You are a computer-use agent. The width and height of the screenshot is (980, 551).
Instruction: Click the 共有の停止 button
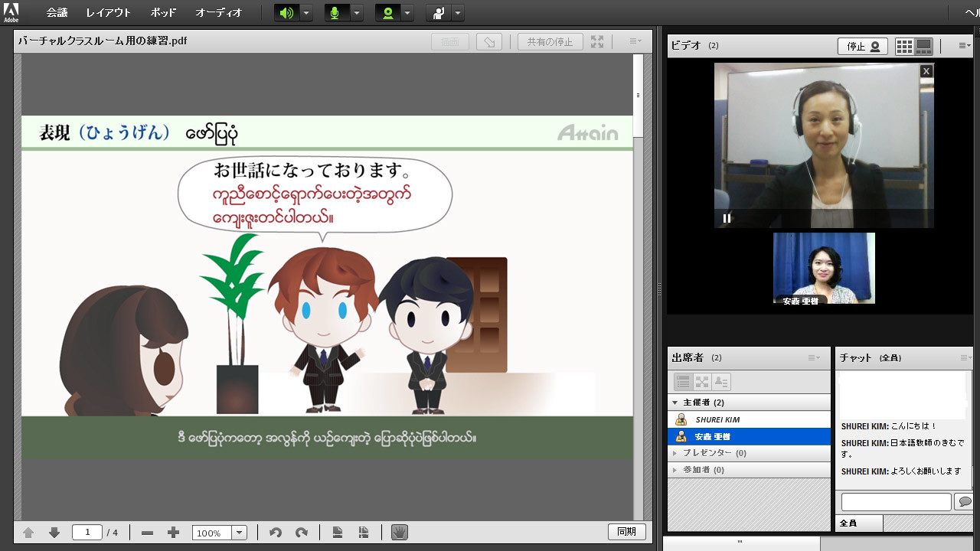click(550, 42)
